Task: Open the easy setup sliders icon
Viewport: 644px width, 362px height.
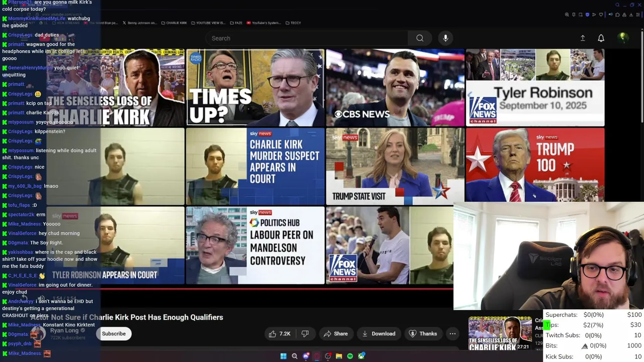Action: [x=638, y=15]
